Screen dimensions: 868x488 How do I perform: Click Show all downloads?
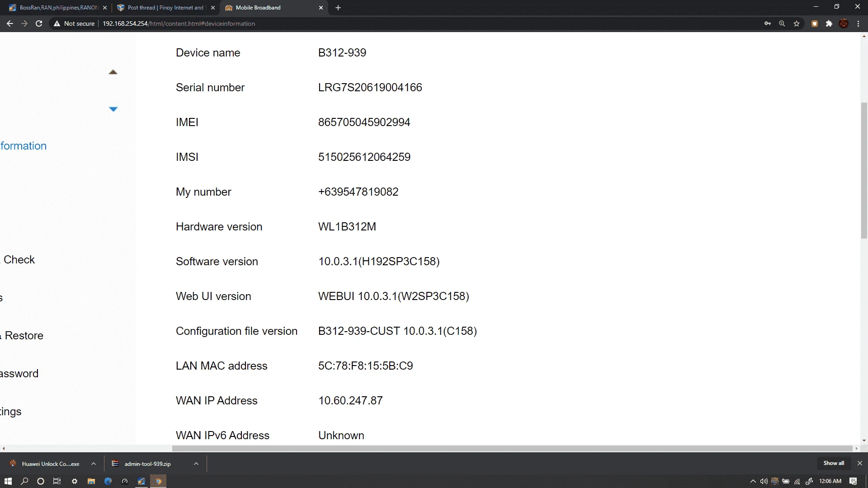click(x=834, y=463)
